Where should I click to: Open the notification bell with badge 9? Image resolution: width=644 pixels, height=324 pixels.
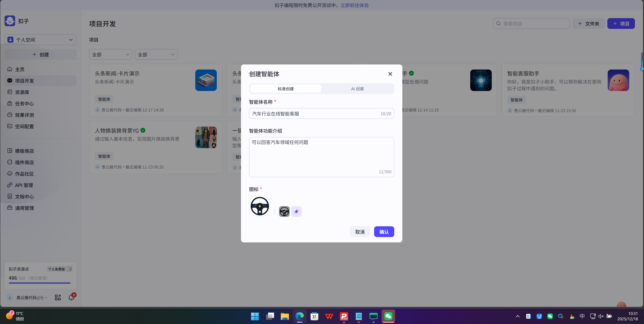(x=71, y=297)
